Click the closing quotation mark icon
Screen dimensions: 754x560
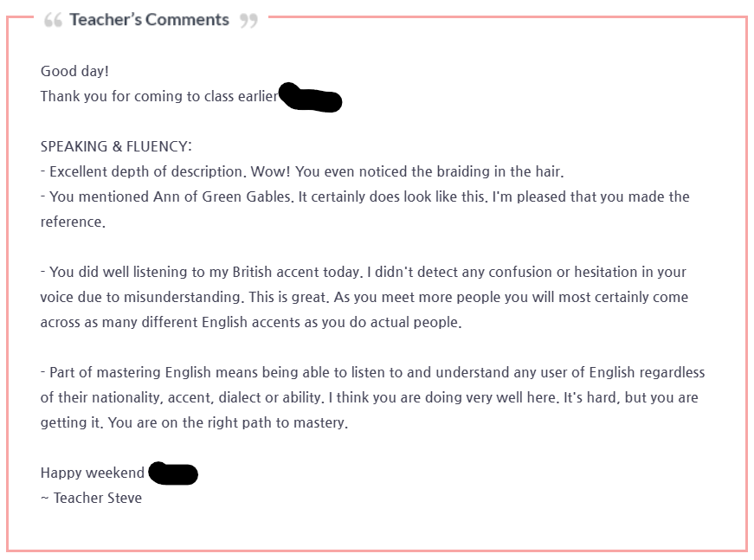[x=248, y=20]
